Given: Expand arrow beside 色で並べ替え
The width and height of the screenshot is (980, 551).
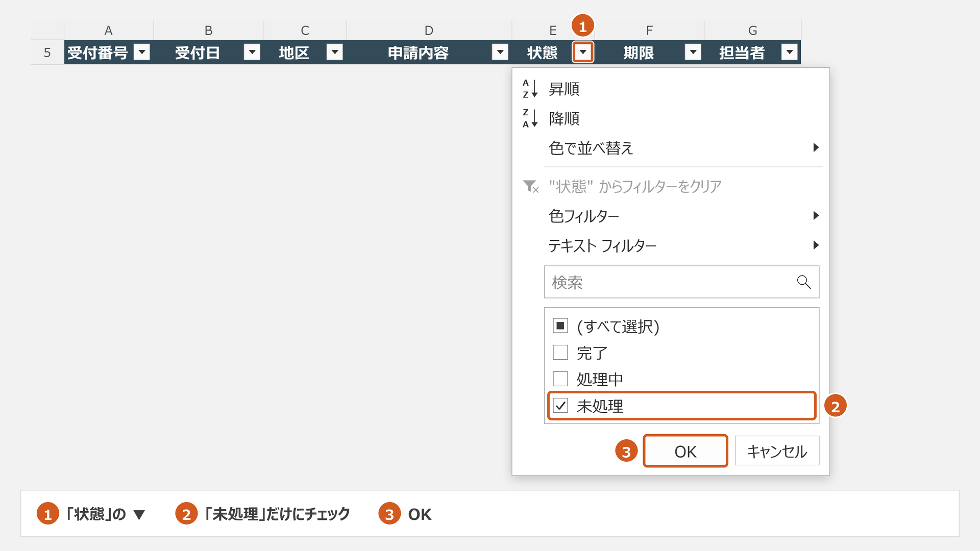Looking at the screenshot, I should pyautogui.click(x=816, y=147).
